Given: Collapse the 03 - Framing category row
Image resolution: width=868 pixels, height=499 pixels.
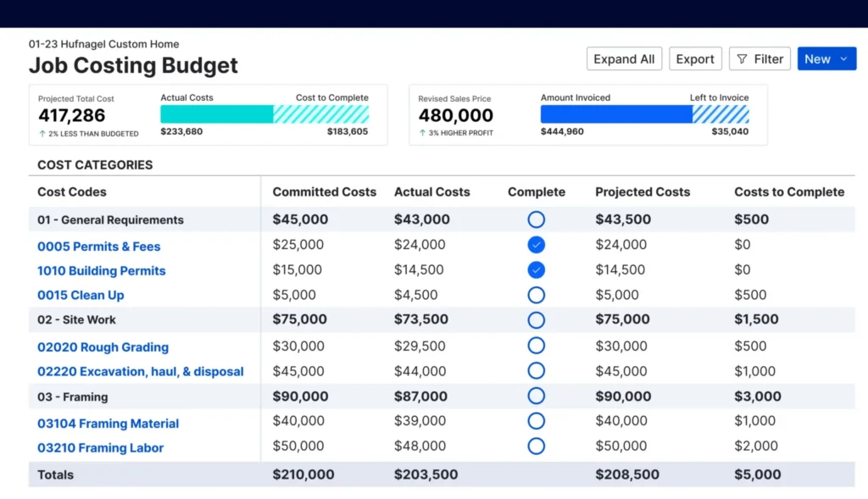Looking at the screenshot, I should [x=72, y=396].
